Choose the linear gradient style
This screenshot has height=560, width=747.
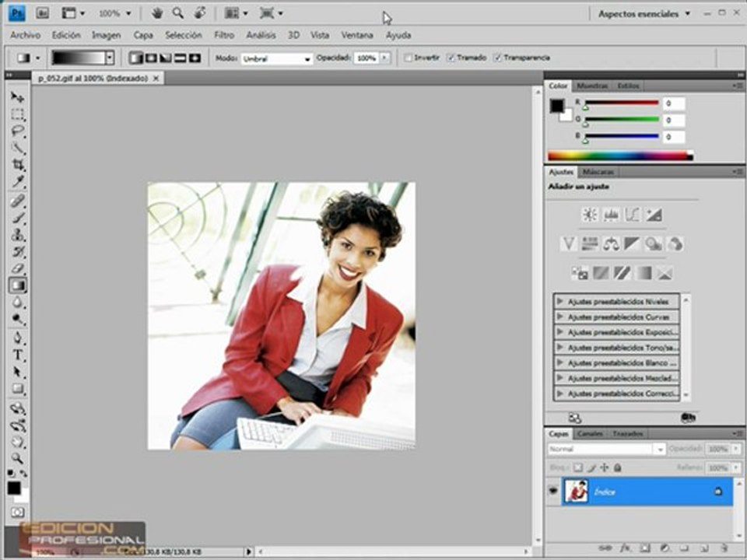135,58
